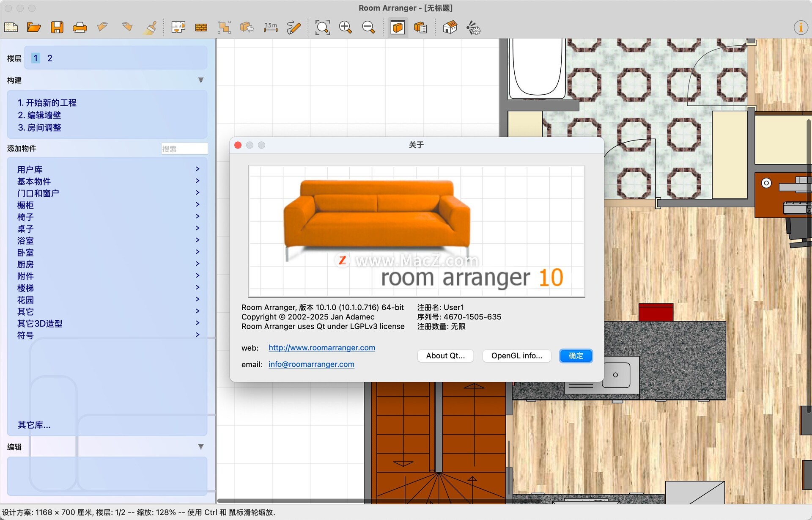Select the red box object on floor plan
The height and width of the screenshot is (520, 812).
point(656,312)
